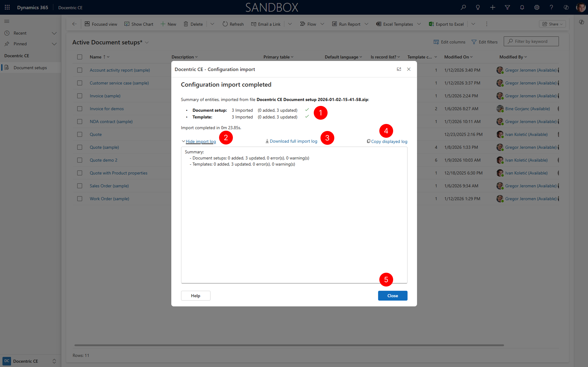588x367 pixels.
Task: Collapse the hamburger site map menu
Action: coord(7,21)
